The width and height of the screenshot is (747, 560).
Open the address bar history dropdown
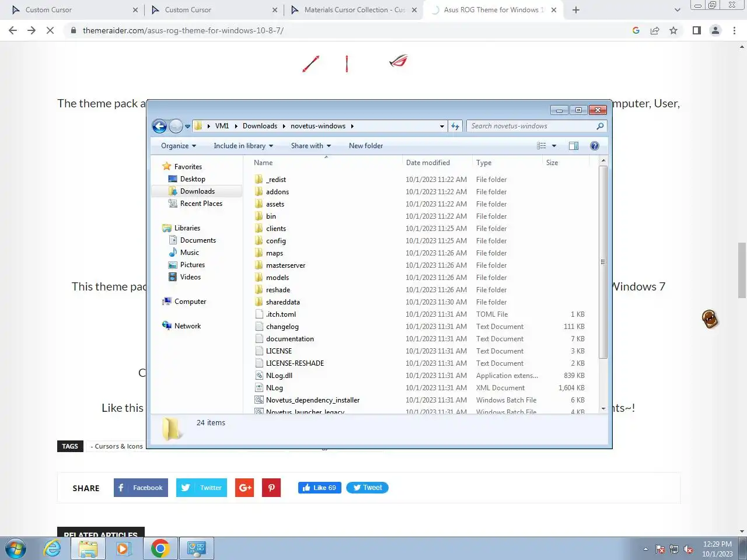442,126
